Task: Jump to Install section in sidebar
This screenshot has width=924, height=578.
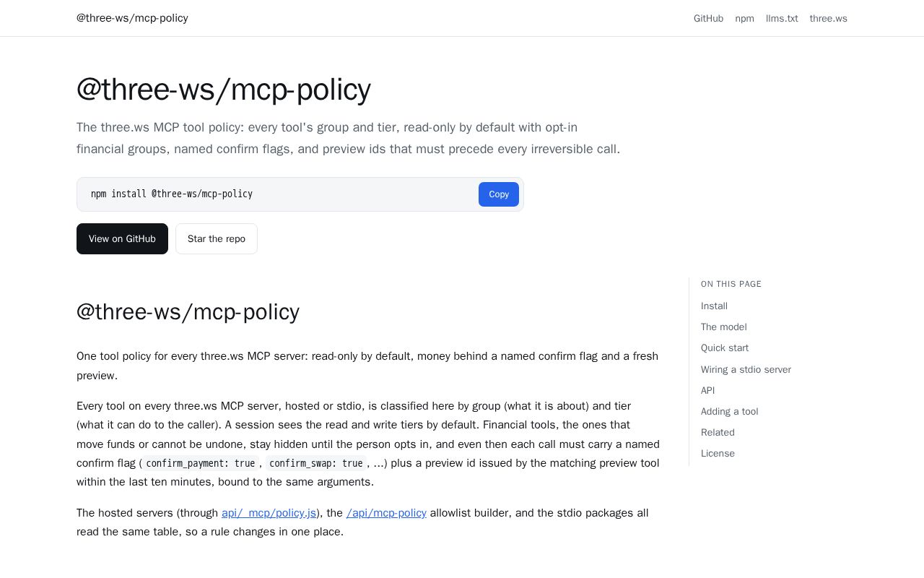Action: tap(714, 306)
